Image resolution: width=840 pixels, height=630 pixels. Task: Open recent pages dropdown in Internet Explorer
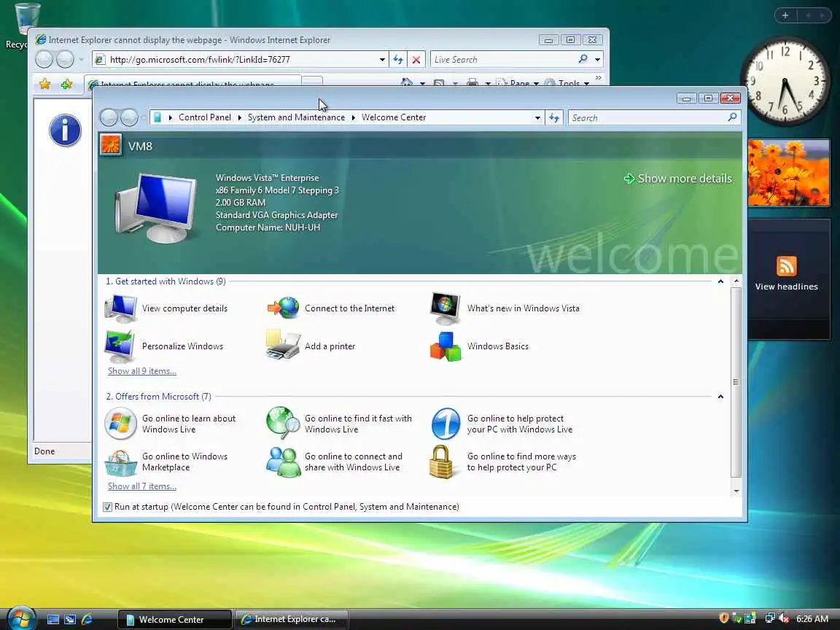click(x=81, y=60)
